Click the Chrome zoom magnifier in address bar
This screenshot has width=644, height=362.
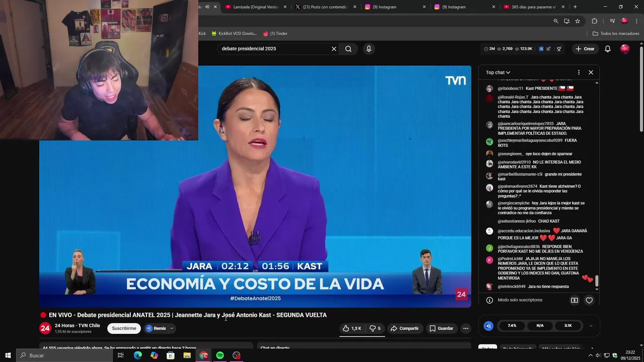click(x=555, y=21)
